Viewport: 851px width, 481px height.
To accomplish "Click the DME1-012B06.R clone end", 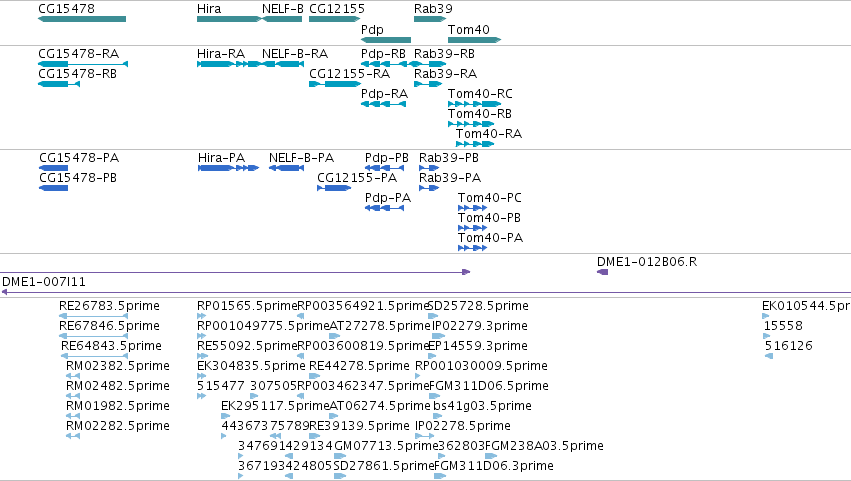I will (602, 272).
